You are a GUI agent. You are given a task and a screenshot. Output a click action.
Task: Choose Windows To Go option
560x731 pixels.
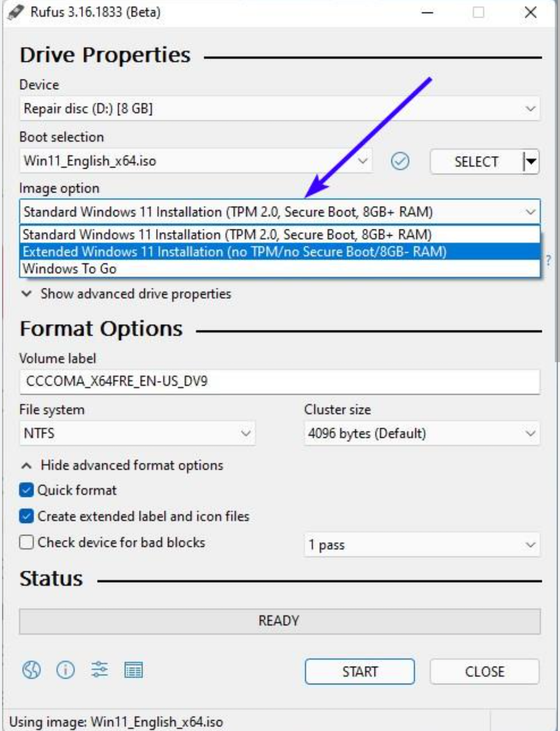[69, 269]
